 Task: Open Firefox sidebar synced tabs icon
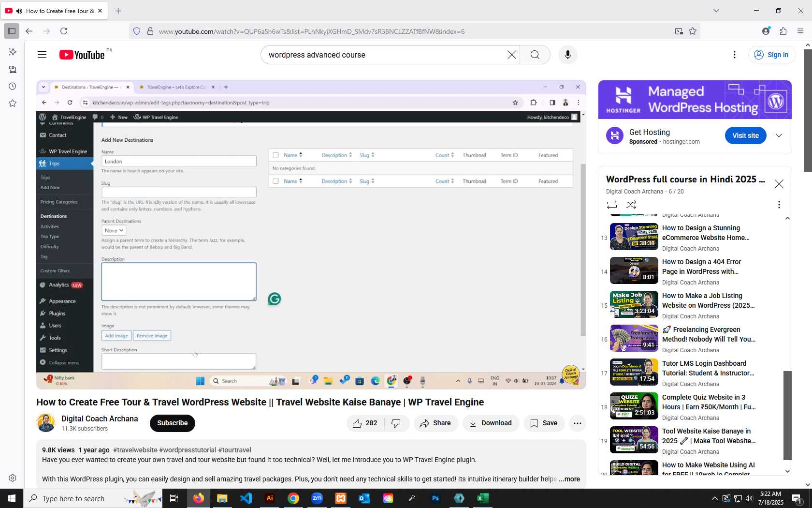point(13,70)
